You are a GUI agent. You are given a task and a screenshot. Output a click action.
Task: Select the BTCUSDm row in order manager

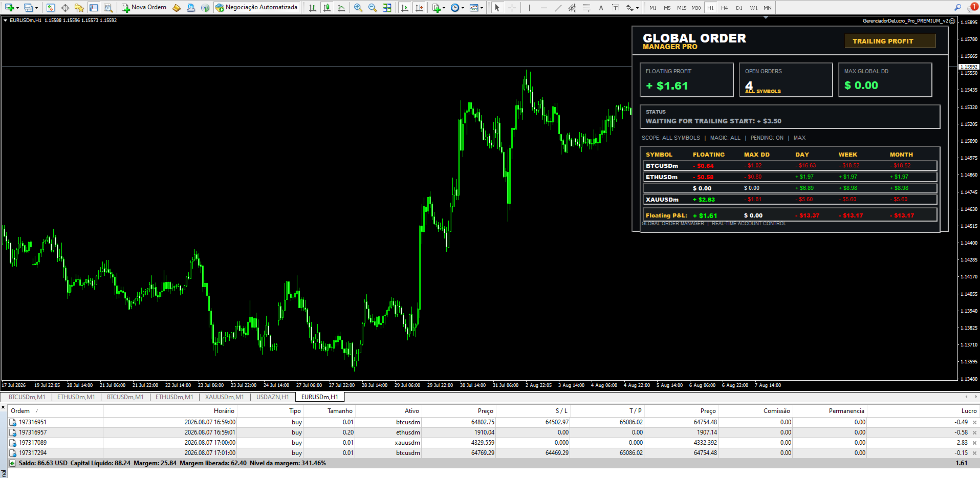790,166
